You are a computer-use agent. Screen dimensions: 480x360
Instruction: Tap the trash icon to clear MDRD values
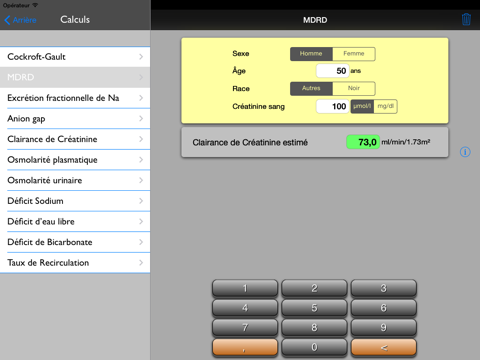point(466,19)
